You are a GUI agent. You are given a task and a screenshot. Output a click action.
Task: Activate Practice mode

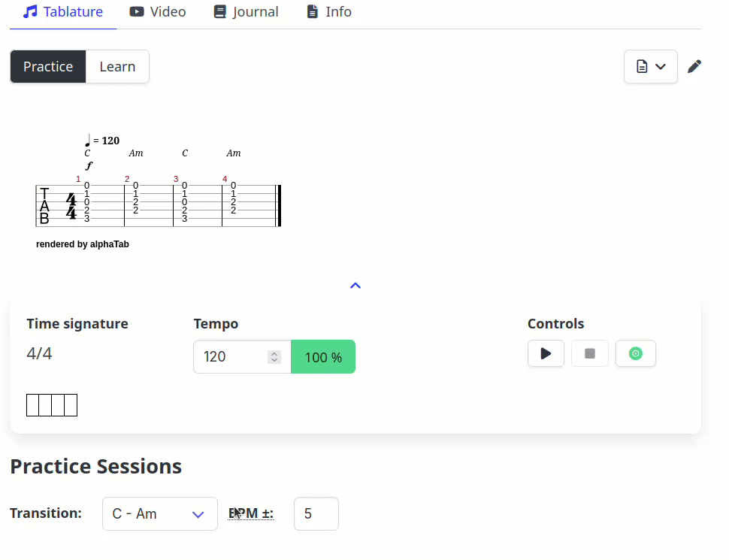(47, 66)
